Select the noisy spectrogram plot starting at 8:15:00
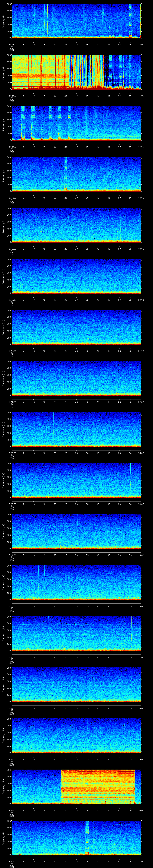This screenshot has width=153, height=868. click(x=76, y=72)
